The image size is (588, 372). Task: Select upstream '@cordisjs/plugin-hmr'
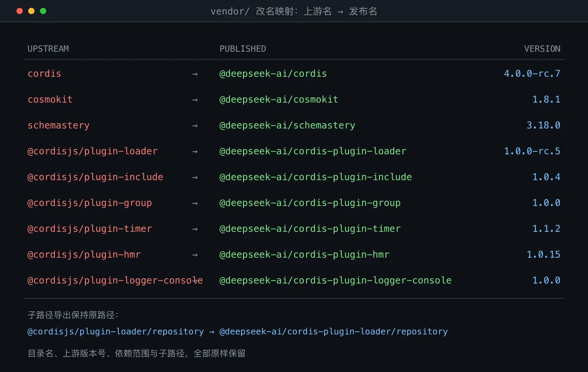click(x=84, y=255)
